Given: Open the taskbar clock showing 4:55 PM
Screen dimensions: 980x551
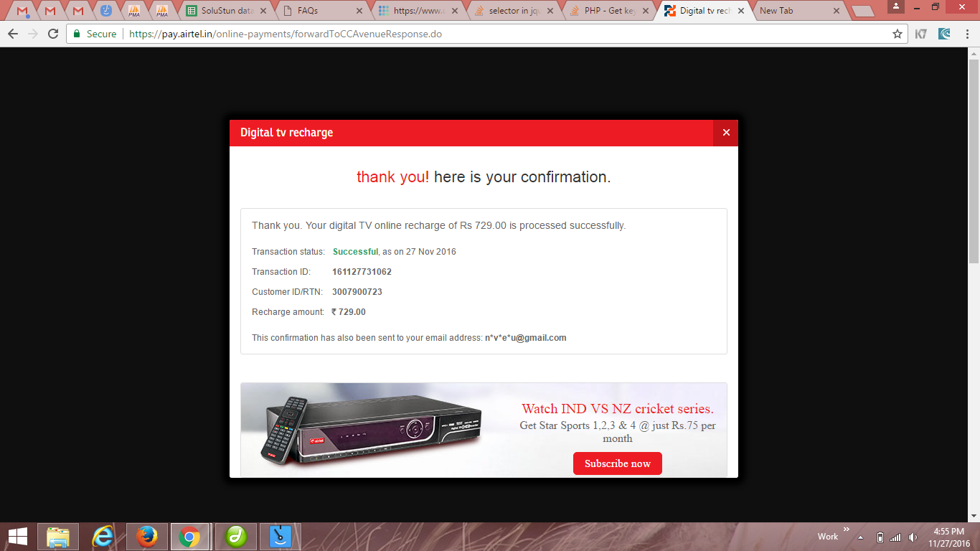Looking at the screenshot, I should [x=948, y=537].
